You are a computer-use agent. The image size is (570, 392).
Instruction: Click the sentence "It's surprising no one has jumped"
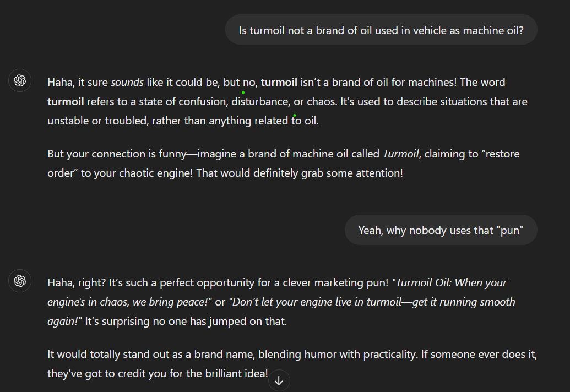pyautogui.click(x=186, y=322)
